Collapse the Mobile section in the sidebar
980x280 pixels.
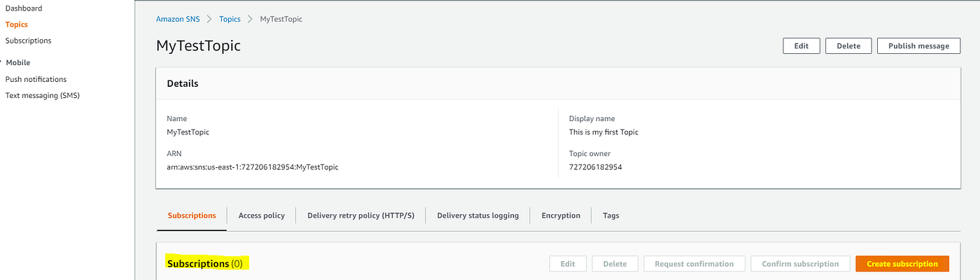(x=17, y=62)
